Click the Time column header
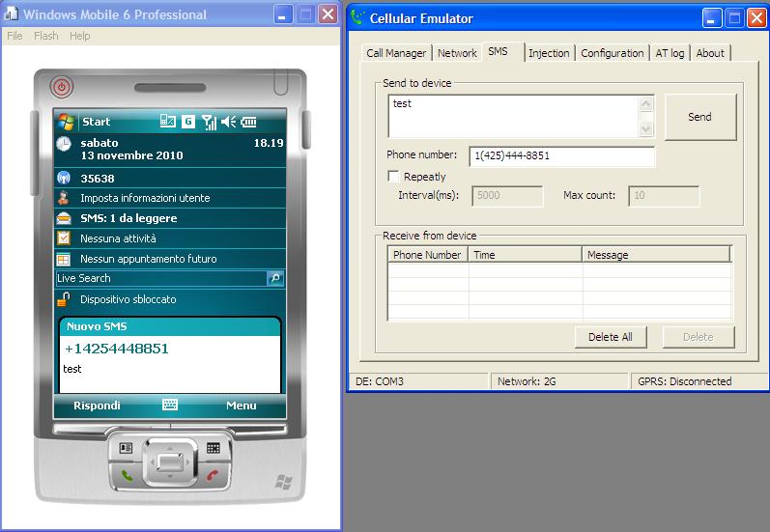 point(525,255)
